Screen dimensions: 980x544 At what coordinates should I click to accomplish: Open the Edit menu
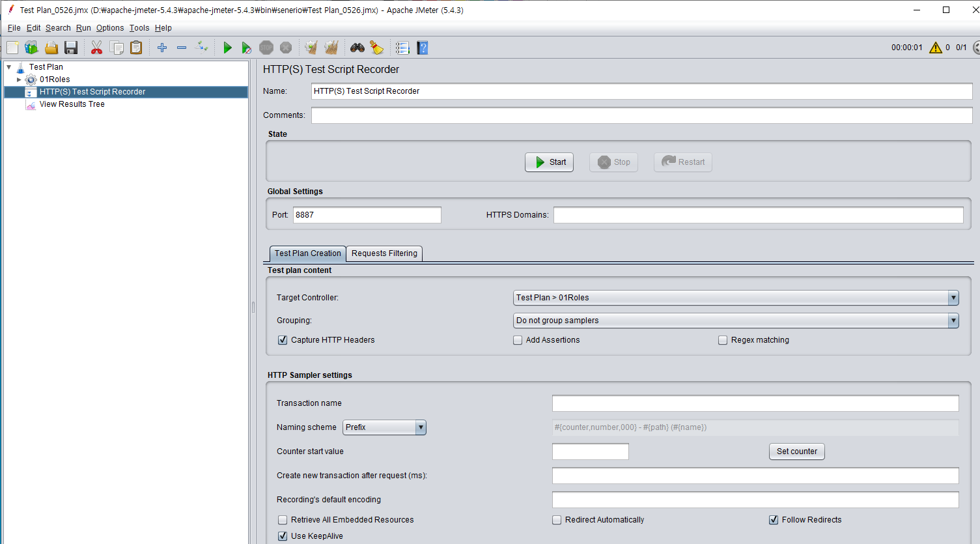33,28
